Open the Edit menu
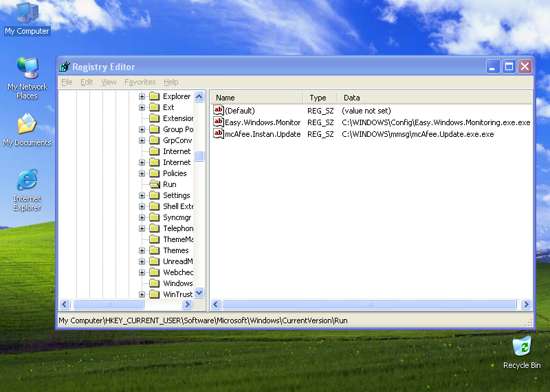550x392 pixels. [87, 82]
